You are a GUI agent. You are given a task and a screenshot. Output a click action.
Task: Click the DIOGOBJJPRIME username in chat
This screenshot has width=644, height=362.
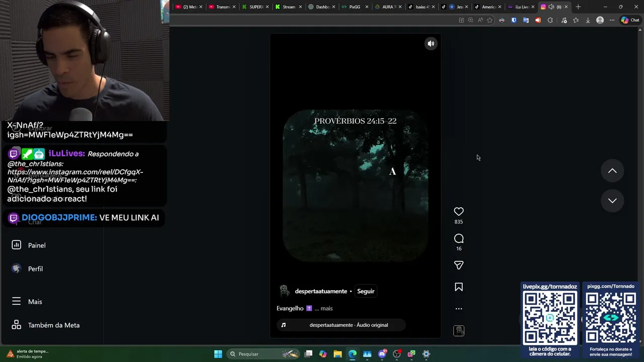[59, 217]
